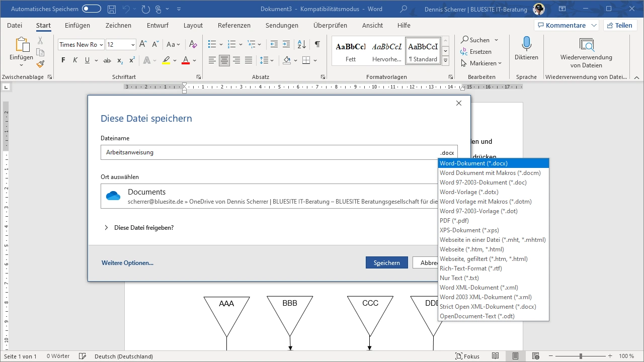Viewport: 644px width, 362px height.
Task: Click the zoom slider in status bar
Action: coord(581,356)
